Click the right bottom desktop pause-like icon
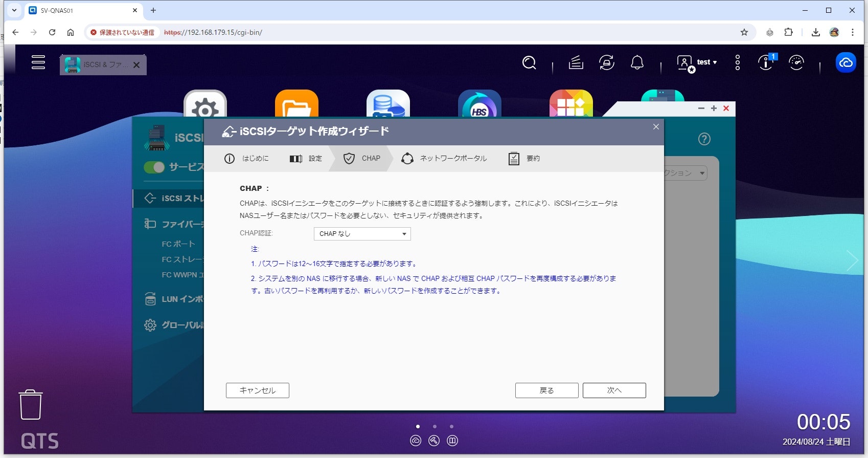Viewport: 868px width, 458px height. click(x=452, y=441)
